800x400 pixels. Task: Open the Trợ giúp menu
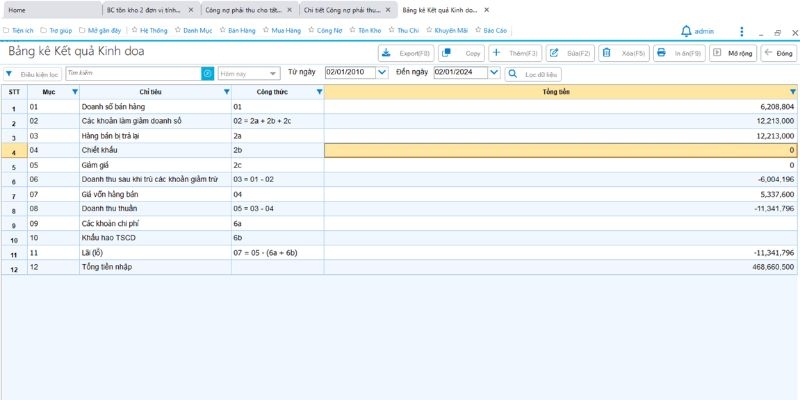[x=56, y=31]
